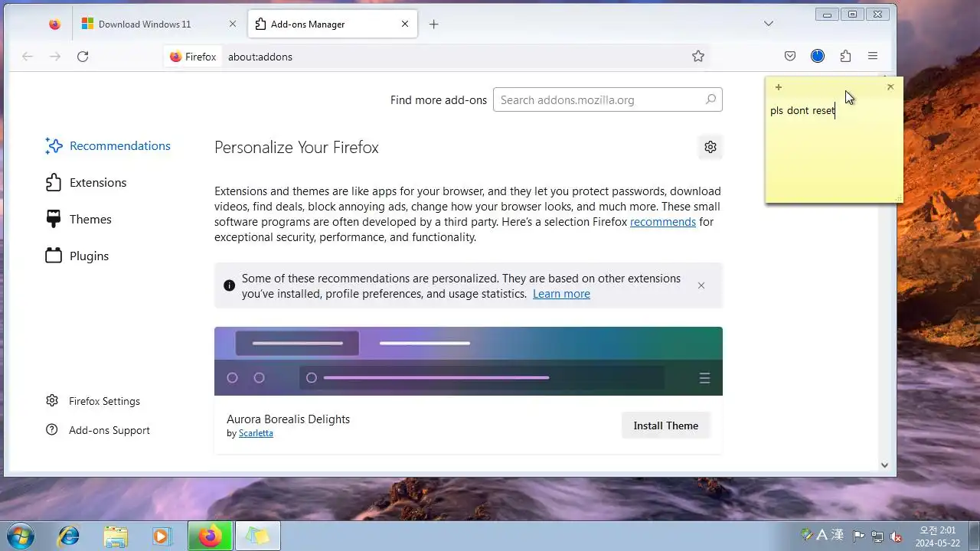Open Themes category in sidebar
The height and width of the screenshot is (551, 980).
pos(79,219)
